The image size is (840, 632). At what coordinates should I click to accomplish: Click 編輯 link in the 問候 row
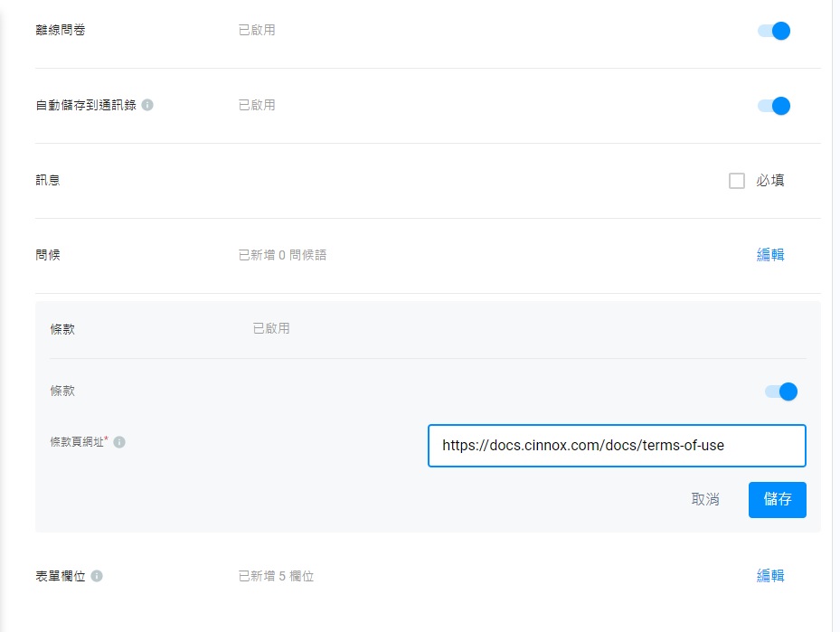point(770,255)
